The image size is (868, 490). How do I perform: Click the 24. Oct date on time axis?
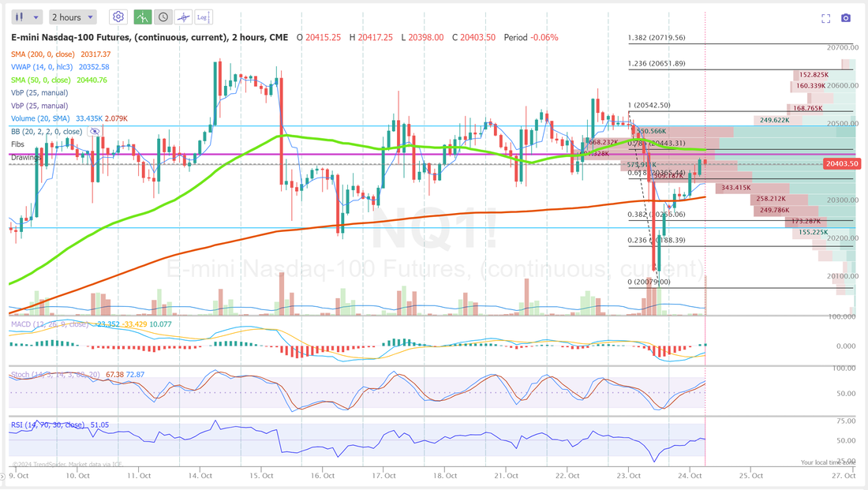690,476
